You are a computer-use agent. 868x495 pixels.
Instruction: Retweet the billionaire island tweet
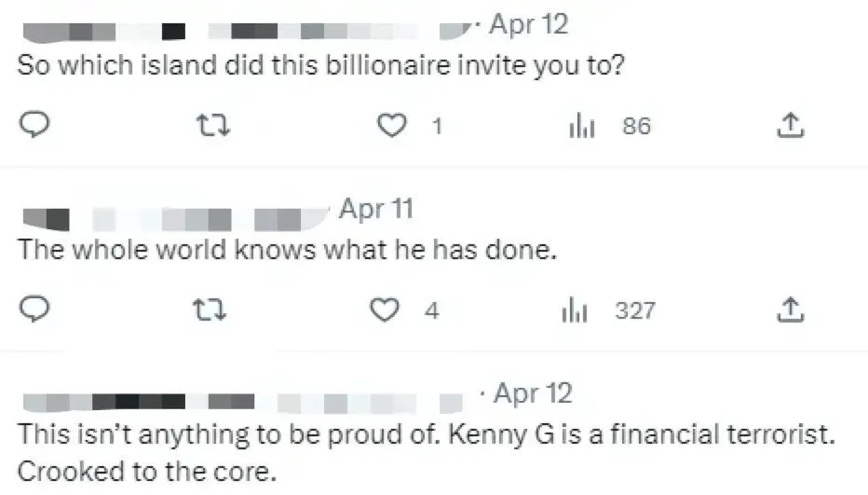[x=216, y=125]
